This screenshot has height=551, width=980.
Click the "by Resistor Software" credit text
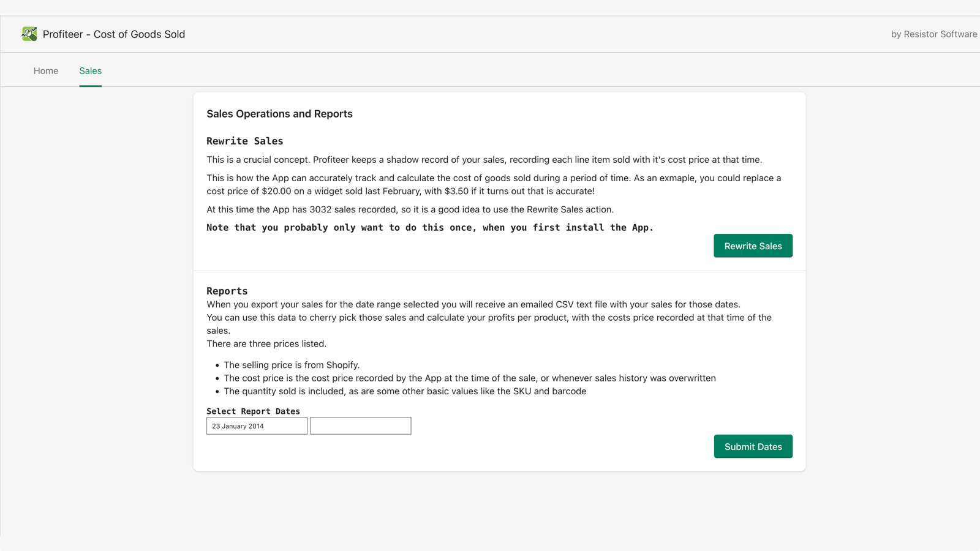tap(933, 34)
